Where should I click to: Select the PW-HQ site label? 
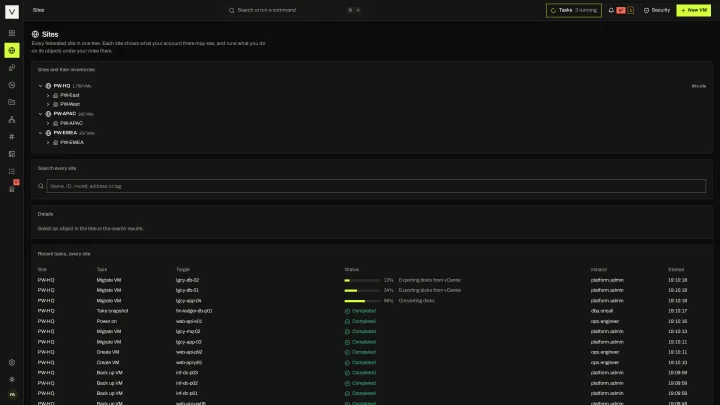click(x=62, y=86)
